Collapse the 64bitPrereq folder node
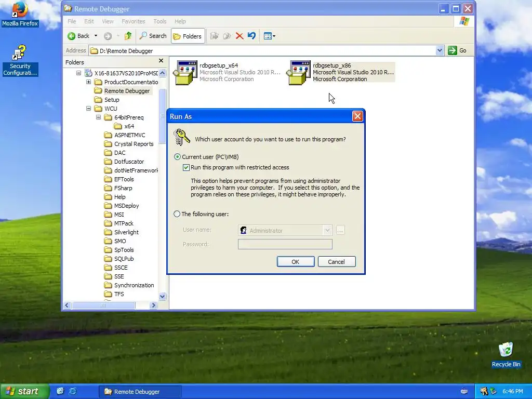 point(98,117)
